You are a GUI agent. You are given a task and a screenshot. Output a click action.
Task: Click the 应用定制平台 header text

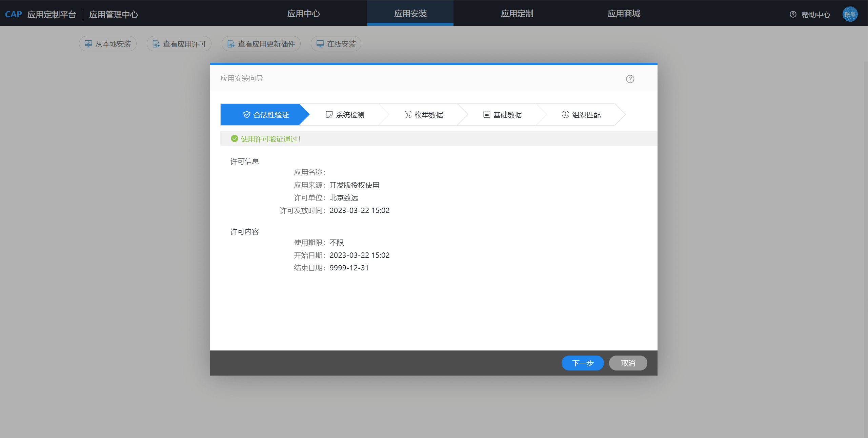tap(52, 15)
